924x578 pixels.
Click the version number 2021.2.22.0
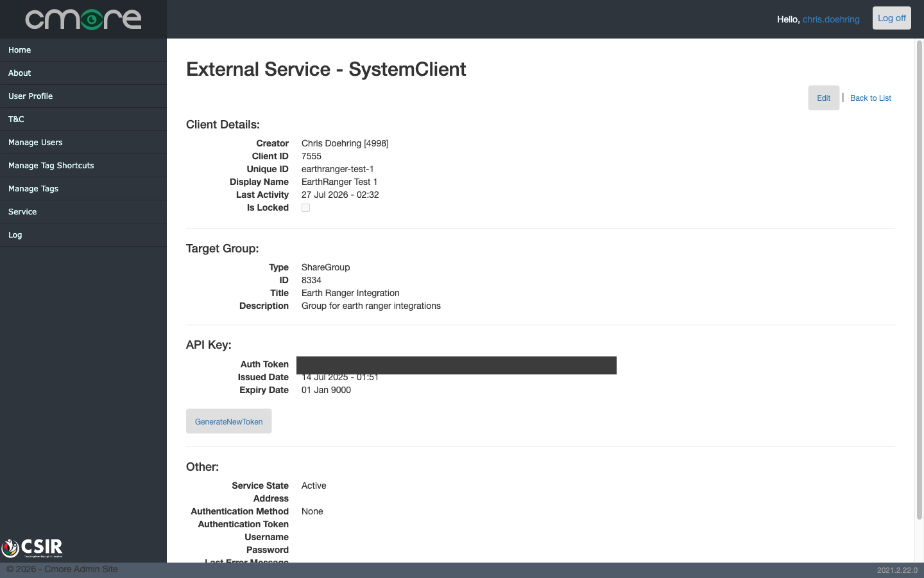(897, 570)
